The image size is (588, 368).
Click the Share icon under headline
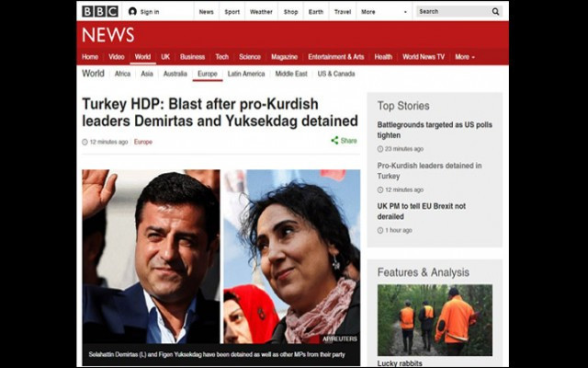pos(335,141)
